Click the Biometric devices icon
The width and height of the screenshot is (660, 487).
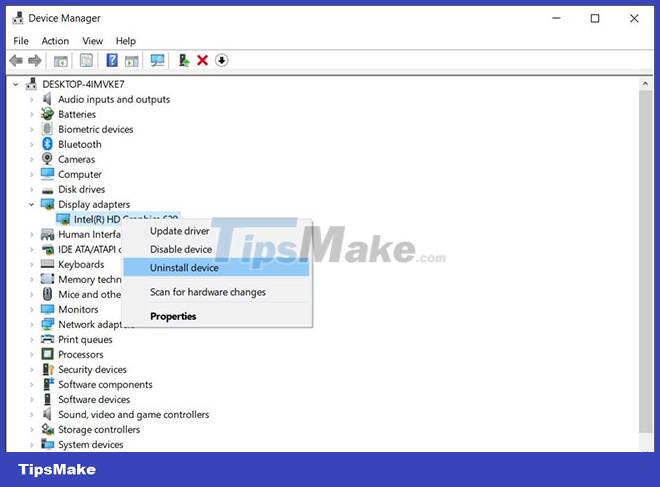click(47, 129)
